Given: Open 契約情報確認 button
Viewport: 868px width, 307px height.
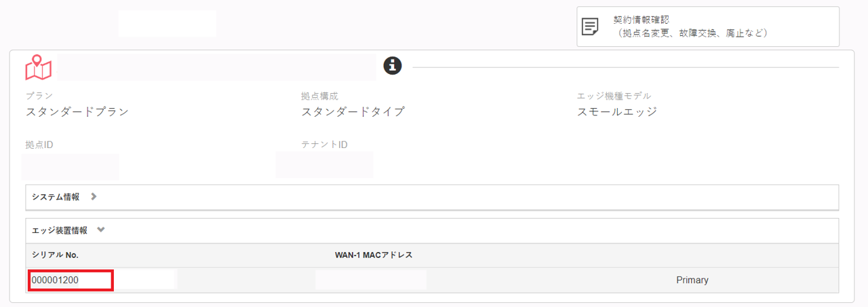Looking at the screenshot, I should [x=708, y=26].
